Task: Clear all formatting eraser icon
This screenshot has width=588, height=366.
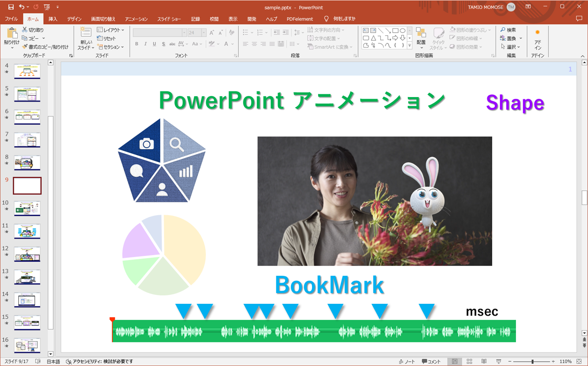Action: pyautogui.click(x=232, y=33)
